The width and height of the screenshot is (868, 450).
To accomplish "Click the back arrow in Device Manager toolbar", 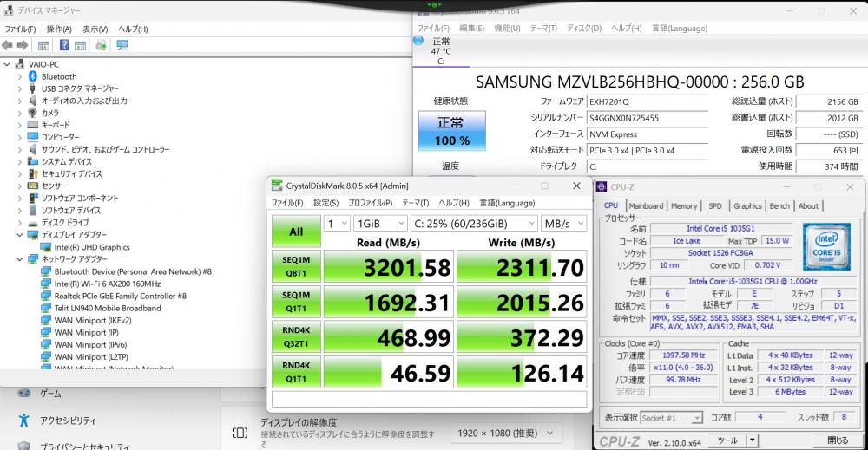I will pos(7,45).
